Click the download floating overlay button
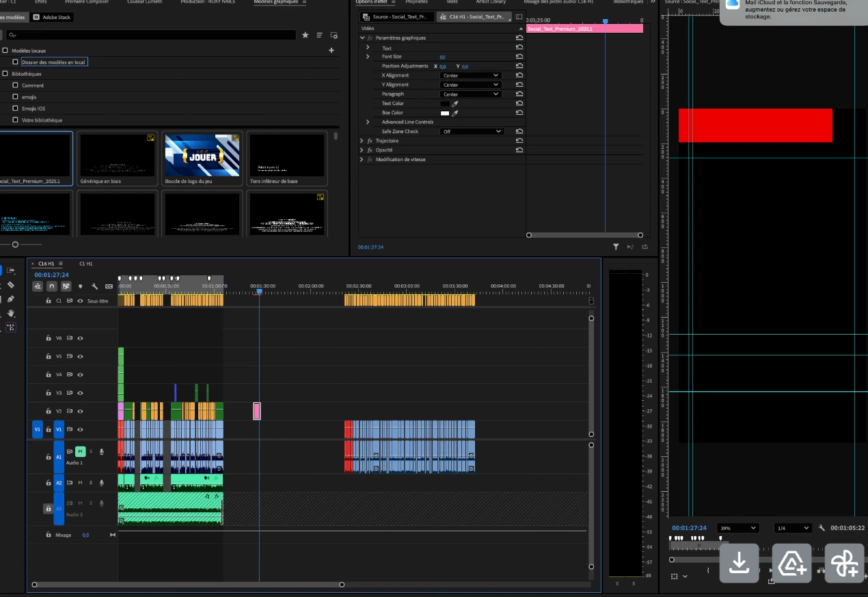This screenshot has height=597, width=868. tap(739, 563)
